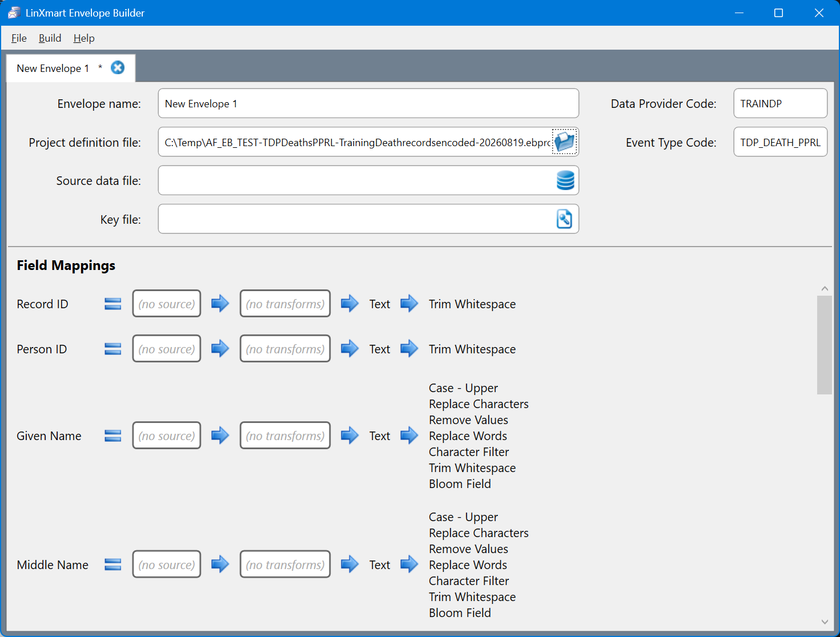The image size is (840, 637).
Task: Click Bloom Field in Given Name row
Action: click(x=460, y=484)
